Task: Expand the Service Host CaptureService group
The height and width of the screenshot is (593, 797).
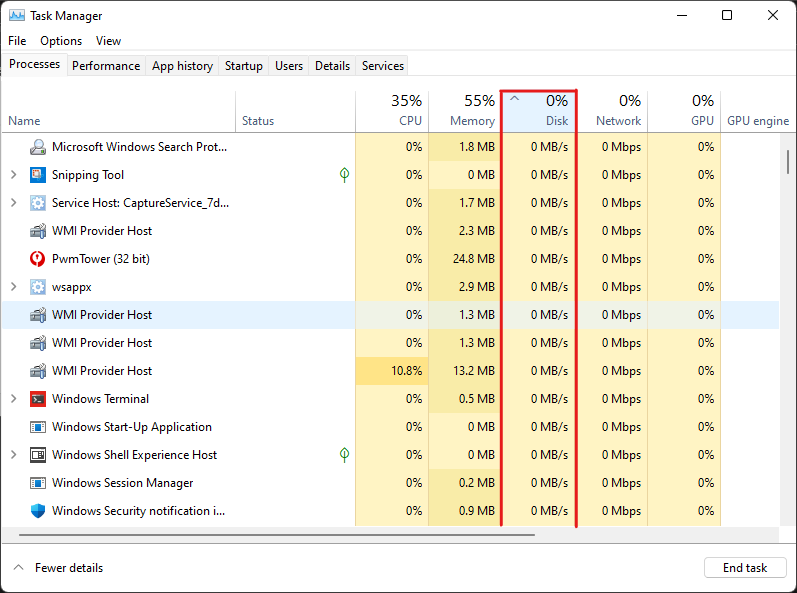Action: [x=14, y=203]
